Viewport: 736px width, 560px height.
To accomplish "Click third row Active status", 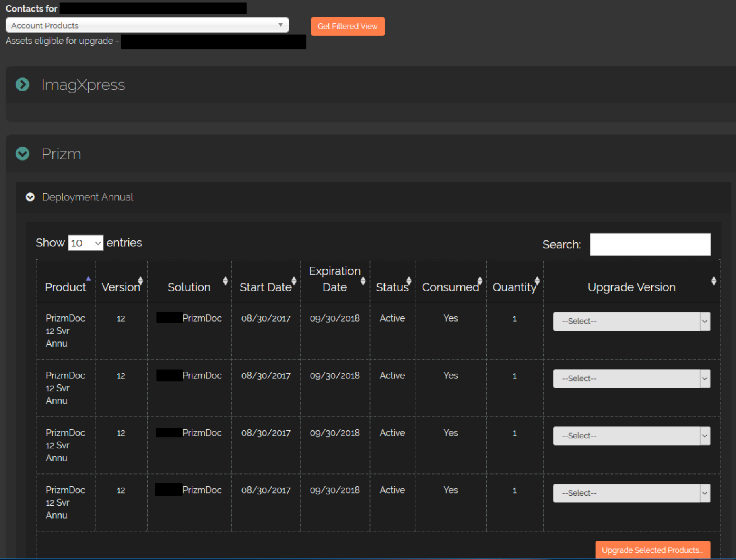I will click(392, 432).
